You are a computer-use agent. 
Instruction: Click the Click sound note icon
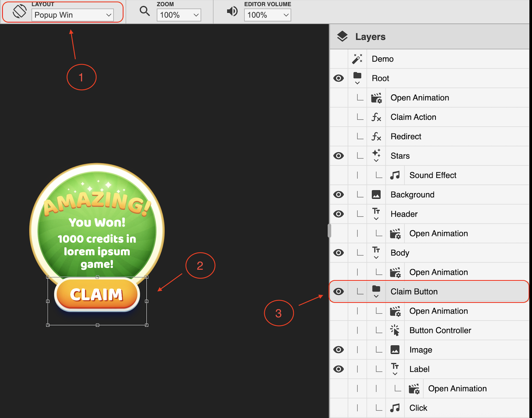[395, 408]
